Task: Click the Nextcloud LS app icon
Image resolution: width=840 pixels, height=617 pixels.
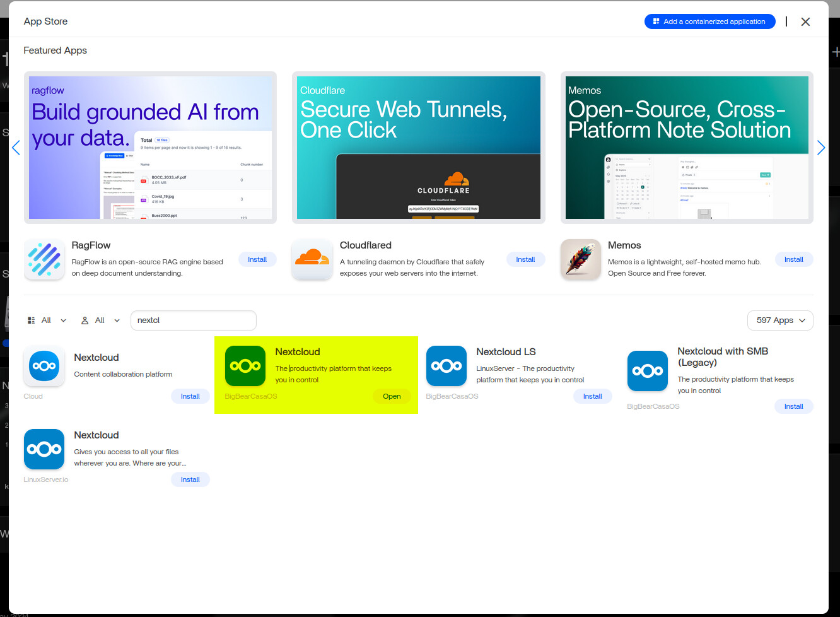Action: [x=446, y=366]
